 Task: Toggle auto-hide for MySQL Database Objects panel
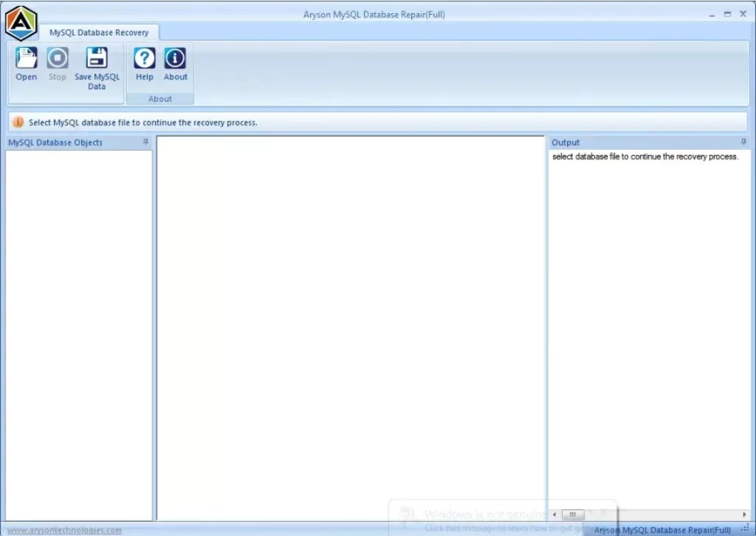(x=145, y=142)
